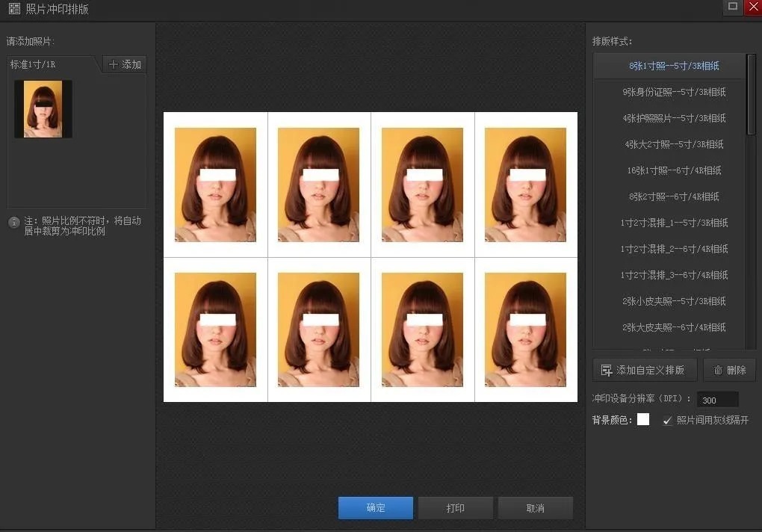Click the 添加 plus button to add photo

pos(125,65)
